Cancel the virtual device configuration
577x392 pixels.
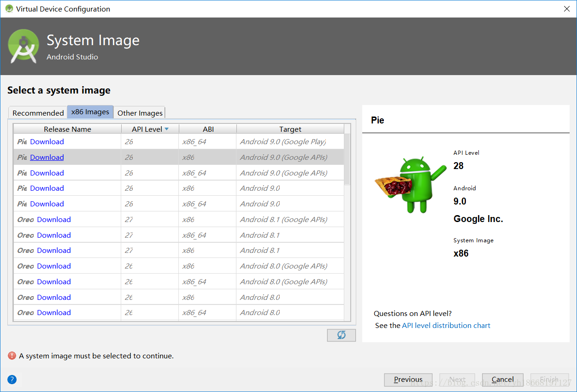[503, 380]
